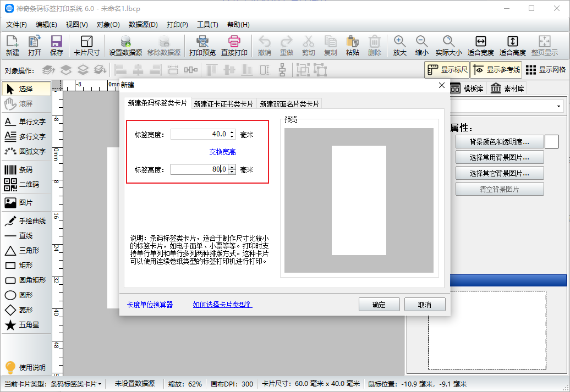Click the 确定 button
570x392 pixels.
coord(379,305)
